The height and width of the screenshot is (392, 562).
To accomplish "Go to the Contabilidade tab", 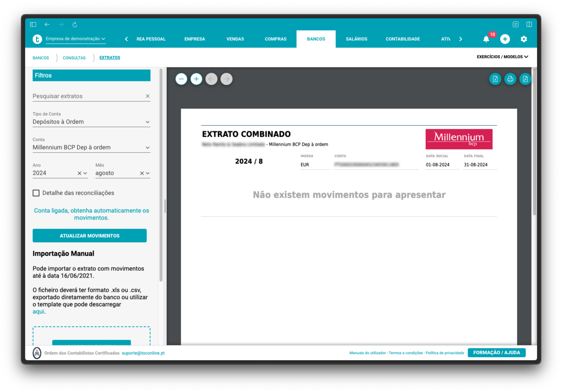I will tap(403, 39).
